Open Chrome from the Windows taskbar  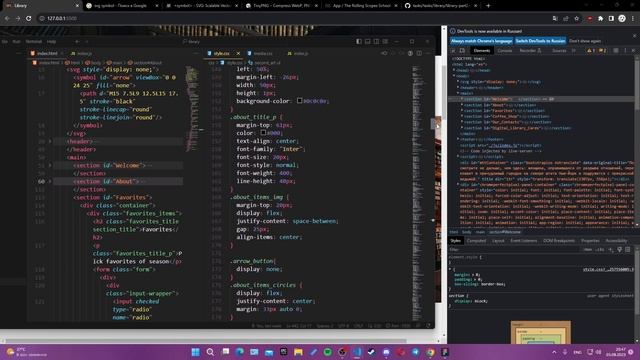(431, 352)
